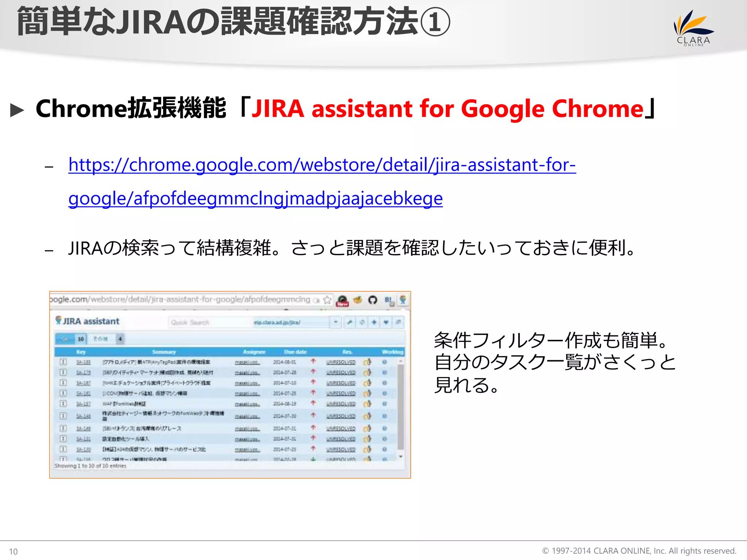Open issue key link on the 2014-07-30 row
The height and width of the screenshot is (560, 747).
[84, 416]
